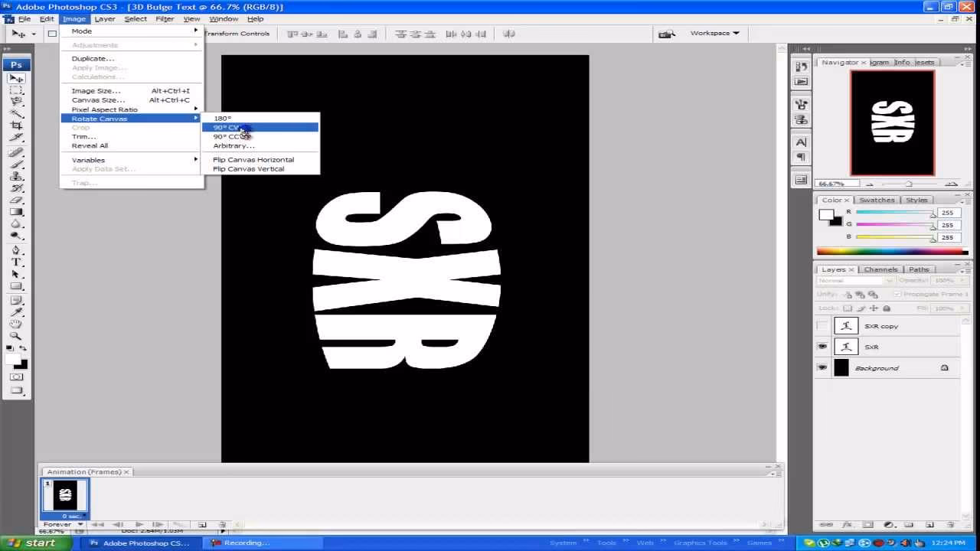Open the Forever loop count dropdown
Screen dimensions: 980x551
(79, 524)
